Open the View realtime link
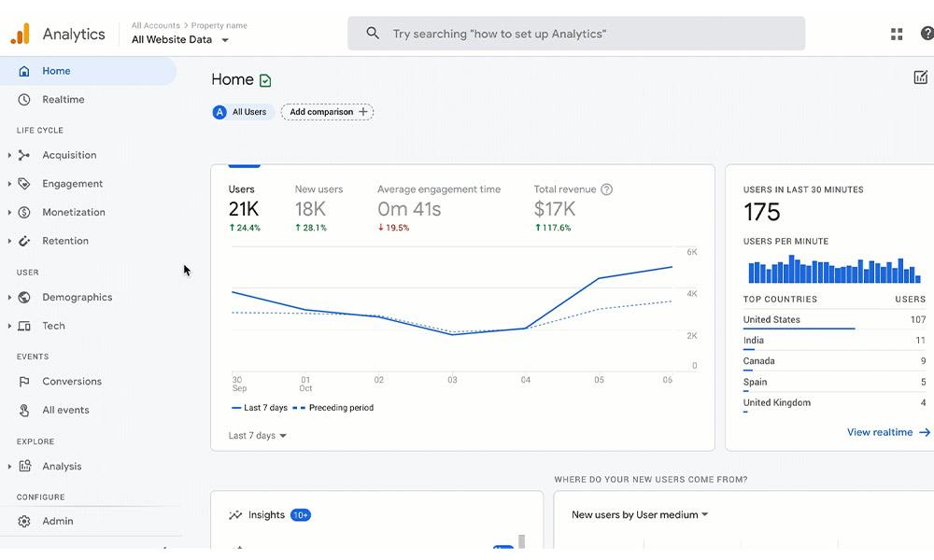The width and height of the screenshot is (934, 560). click(888, 433)
